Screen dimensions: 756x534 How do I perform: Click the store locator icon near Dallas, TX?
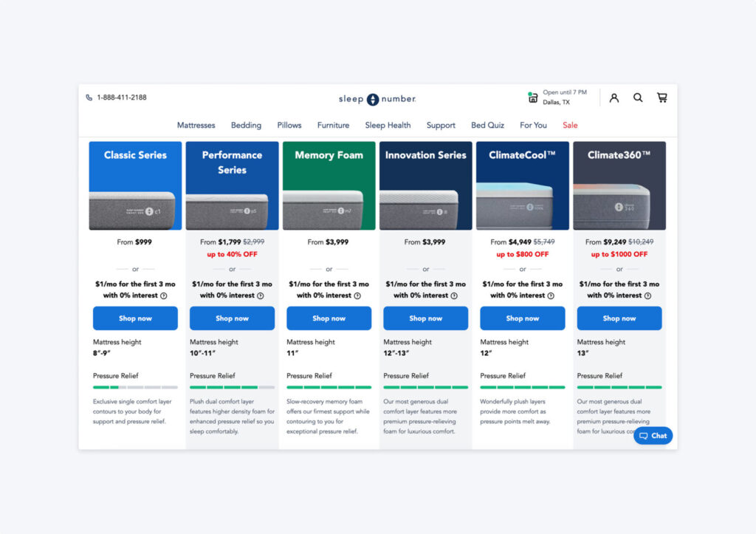click(532, 97)
